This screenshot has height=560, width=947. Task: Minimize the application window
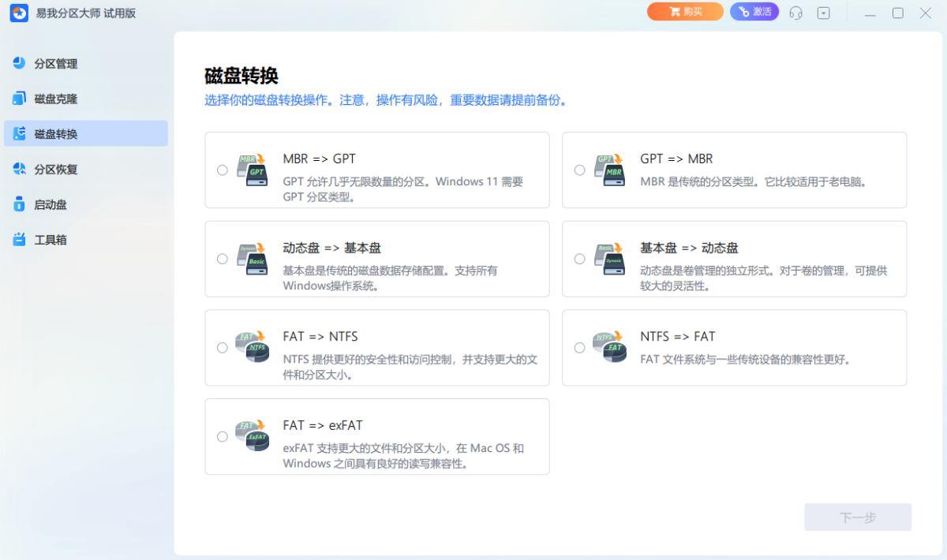click(870, 13)
